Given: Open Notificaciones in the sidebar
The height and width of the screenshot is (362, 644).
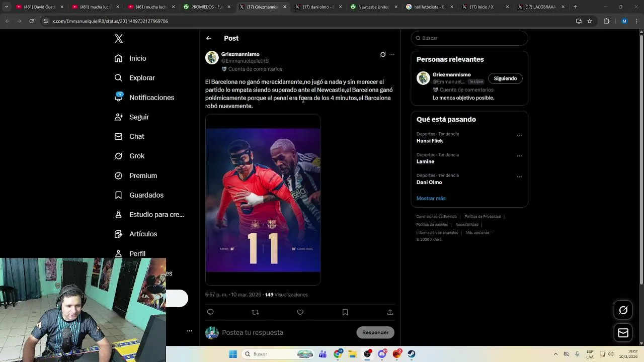Looking at the screenshot, I should tap(144, 98).
